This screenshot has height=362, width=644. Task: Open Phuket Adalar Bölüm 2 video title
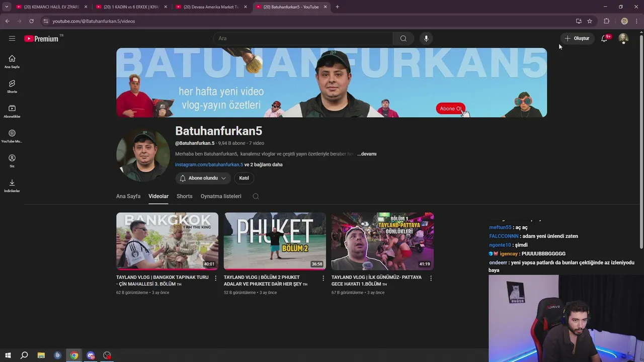266,281
